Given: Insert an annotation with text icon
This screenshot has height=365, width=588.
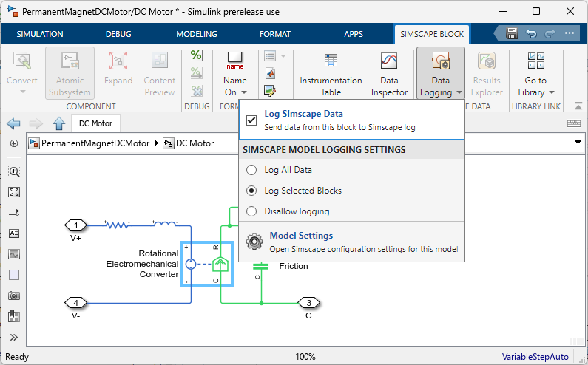Looking at the screenshot, I should click(14, 233).
